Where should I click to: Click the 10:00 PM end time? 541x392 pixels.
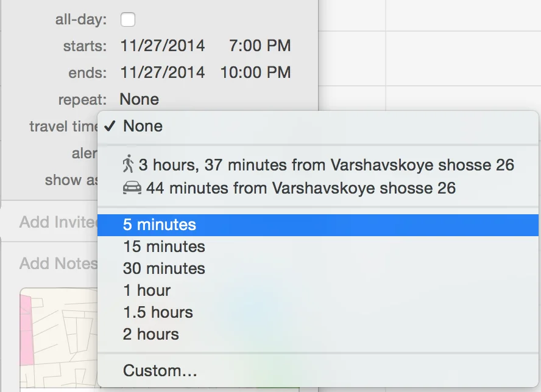255,72
